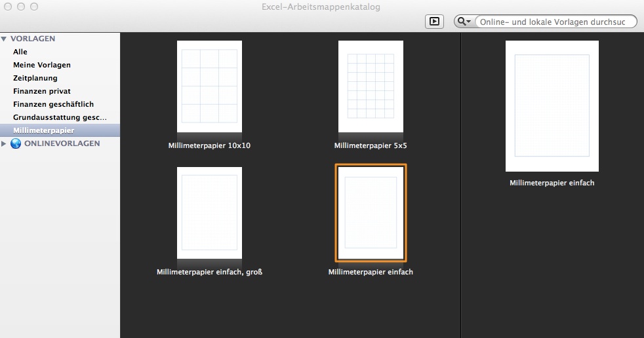Select the Zeitplanung category
644x338 pixels.
tap(35, 78)
